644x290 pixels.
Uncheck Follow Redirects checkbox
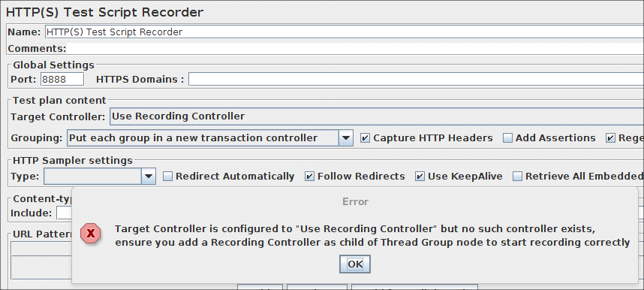pos(310,177)
